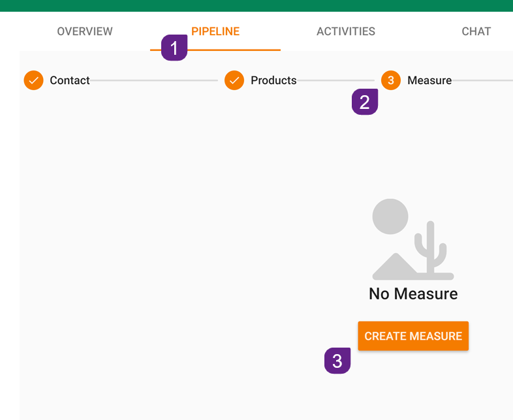
Task: Click the purple badge numbered 2
Action: click(x=365, y=102)
